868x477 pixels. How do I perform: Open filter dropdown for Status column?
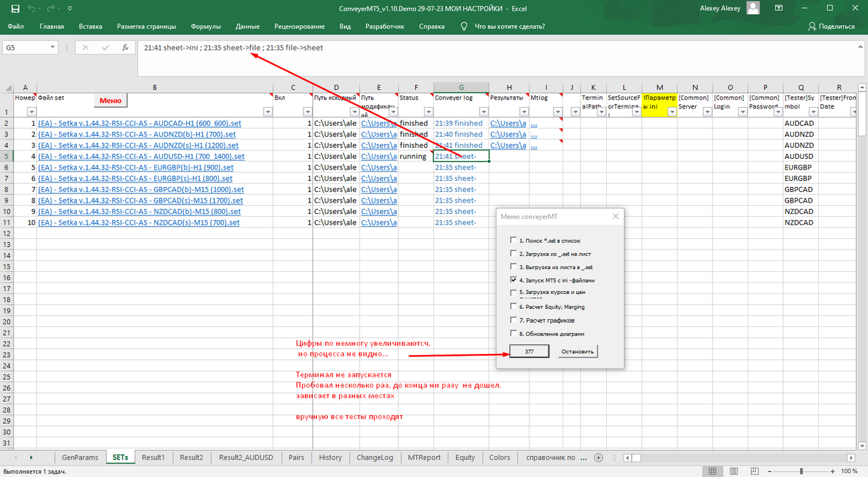427,112
